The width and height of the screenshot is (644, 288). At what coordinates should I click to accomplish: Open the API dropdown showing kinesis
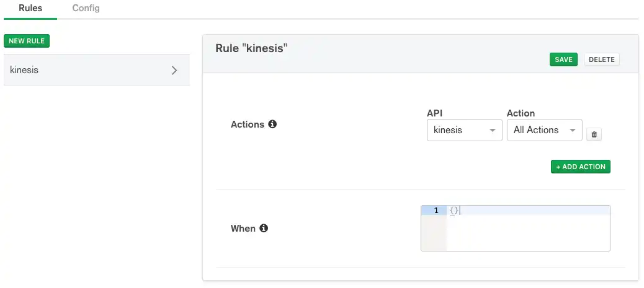click(x=464, y=130)
